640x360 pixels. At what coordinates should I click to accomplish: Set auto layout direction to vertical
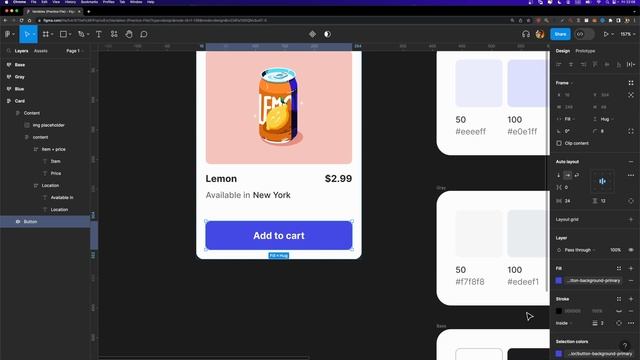coord(559,175)
